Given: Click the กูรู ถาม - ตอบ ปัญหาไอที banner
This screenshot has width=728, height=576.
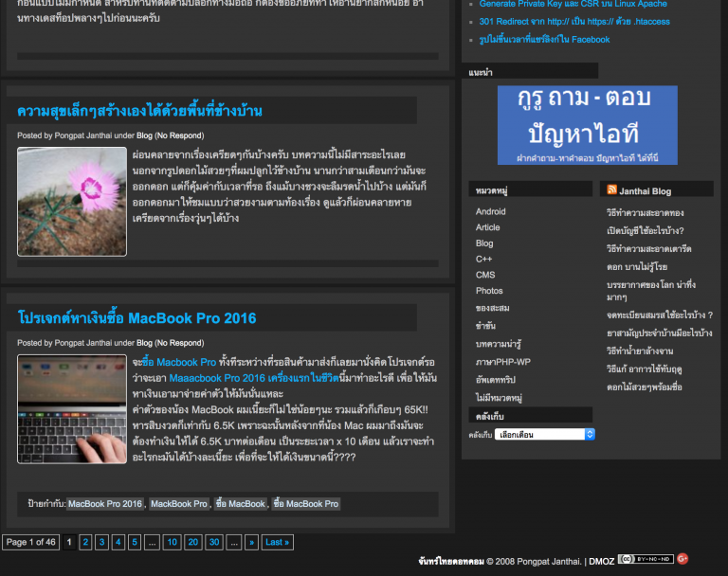Looking at the screenshot, I should (588, 125).
